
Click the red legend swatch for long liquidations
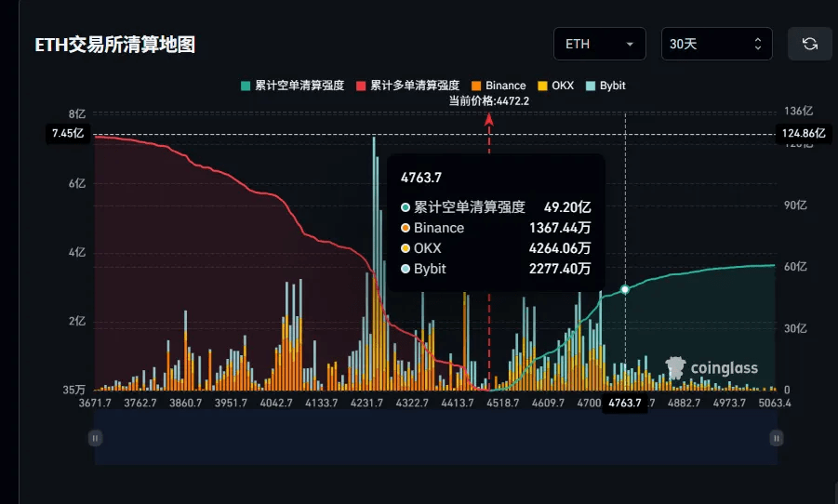pos(361,86)
